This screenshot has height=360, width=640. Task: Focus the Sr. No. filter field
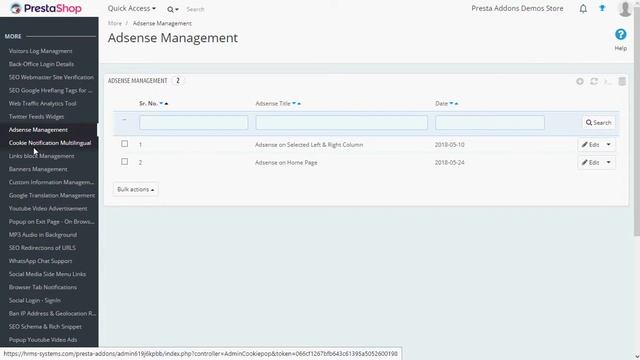click(x=193, y=122)
